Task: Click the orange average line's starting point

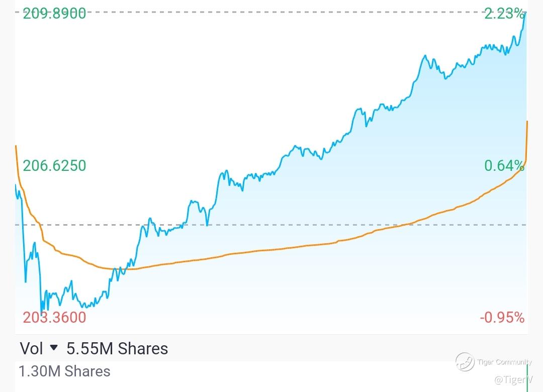Action: click(16, 147)
